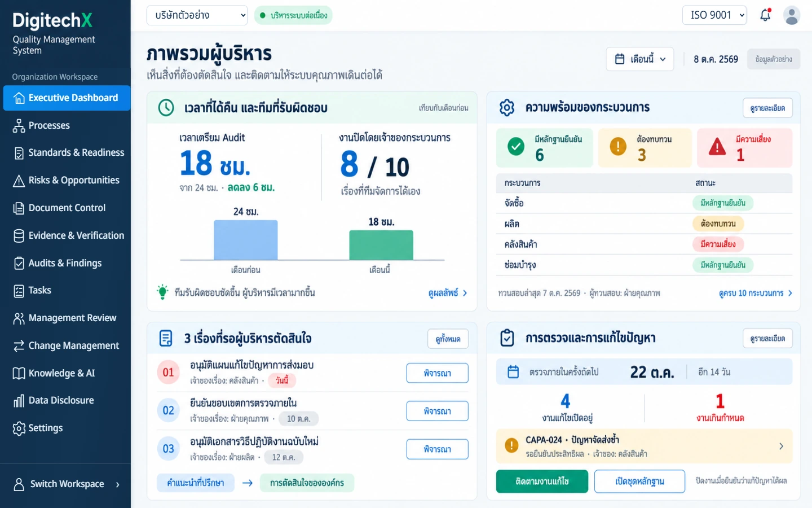The image size is (812, 508).
Task: Open the company selector dropdown
Action: tap(197, 15)
